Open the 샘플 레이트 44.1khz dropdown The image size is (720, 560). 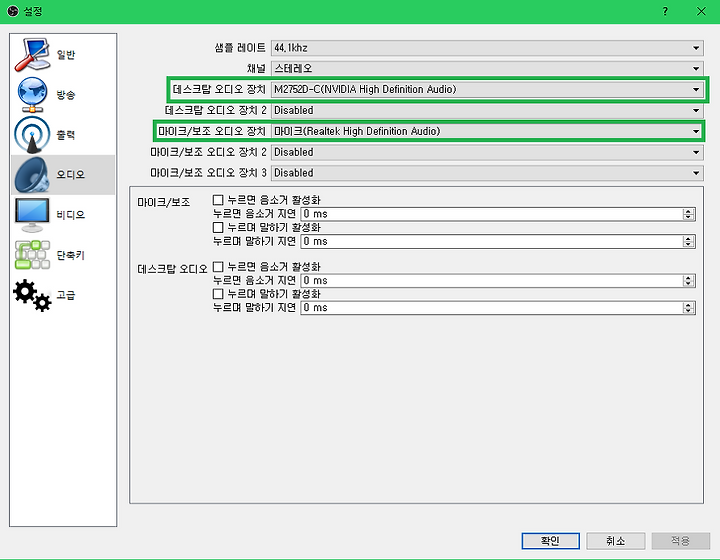487,48
